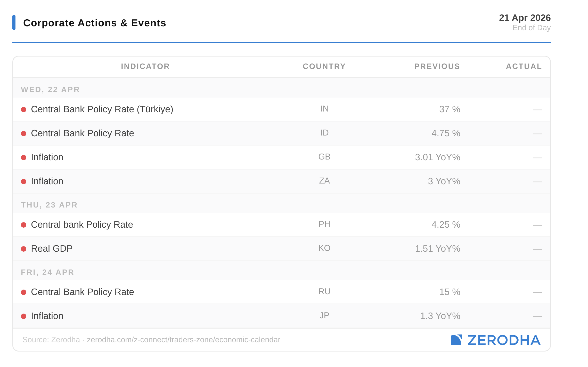Click red dot beside RU policy rate
588x367 pixels.
point(24,292)
